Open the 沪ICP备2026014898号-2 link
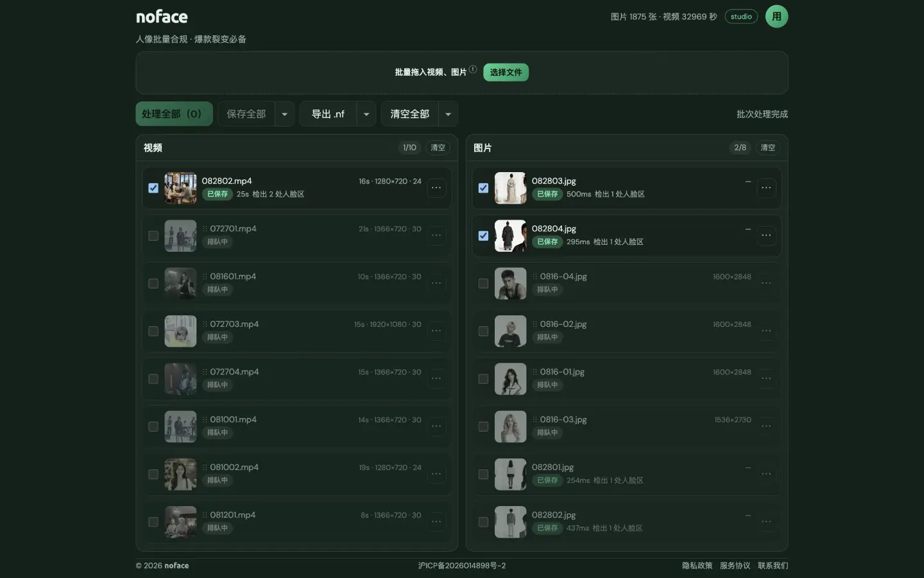The width and height of the screenshot is (924, 578). 462,566
